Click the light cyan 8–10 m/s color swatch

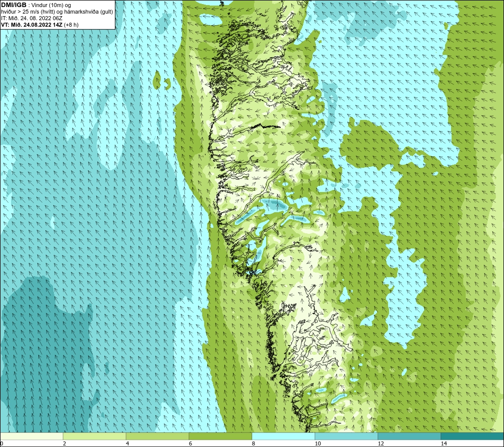pyautogui.click(x=283, y=436)
